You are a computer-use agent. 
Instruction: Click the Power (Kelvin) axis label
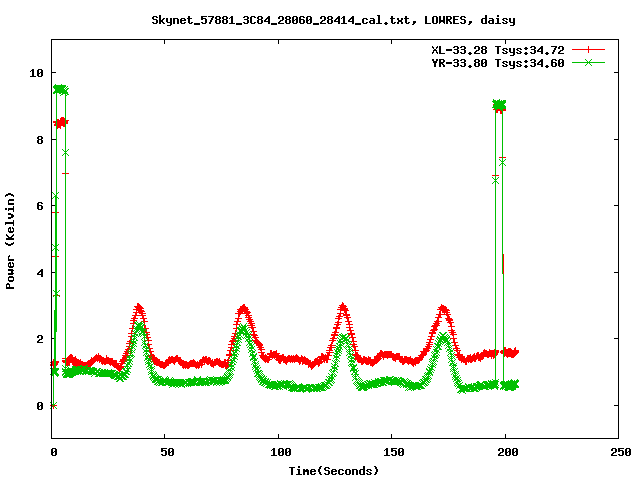click(10, 241)
